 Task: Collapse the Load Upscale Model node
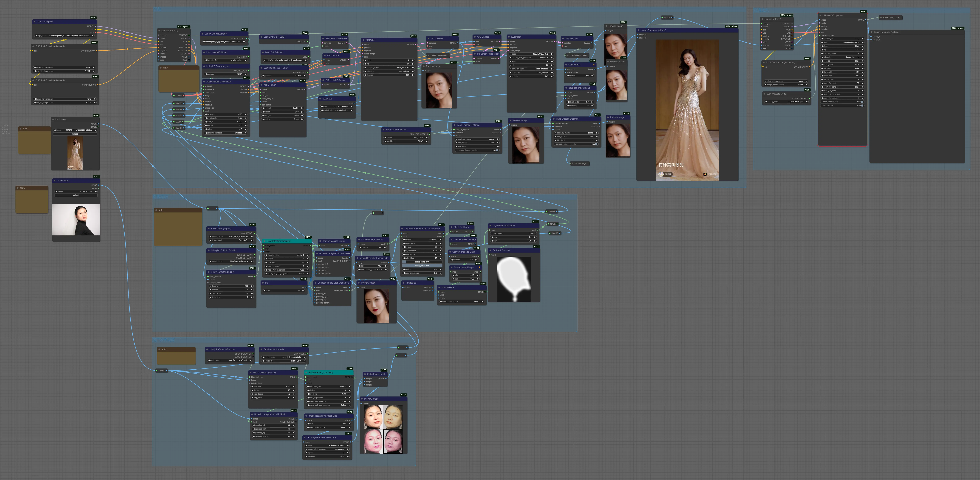pos(764,94)
